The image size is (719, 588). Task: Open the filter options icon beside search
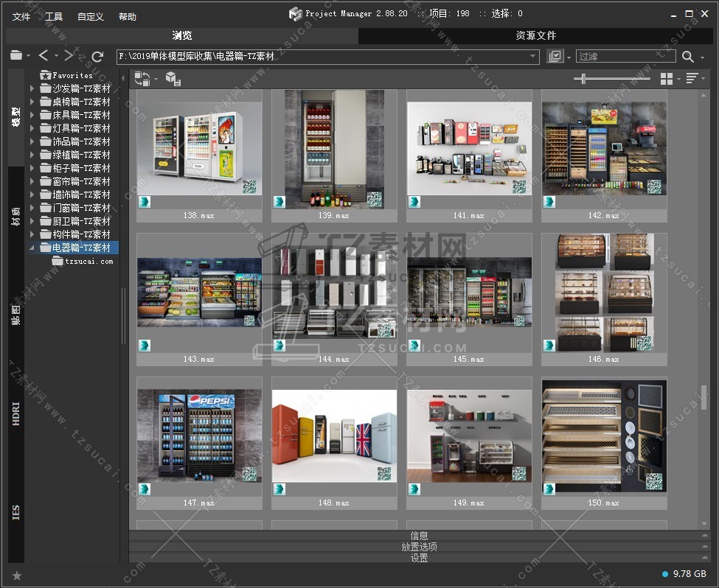555,57
